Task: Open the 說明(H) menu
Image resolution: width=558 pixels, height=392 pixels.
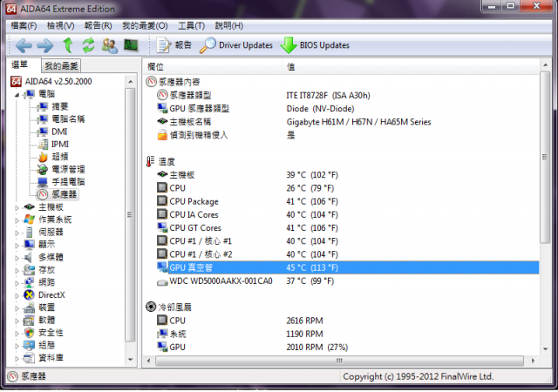Action: [229, 25]
